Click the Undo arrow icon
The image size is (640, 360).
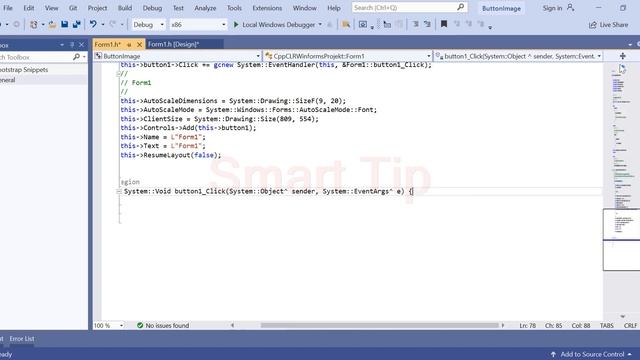tap(93, 24)
